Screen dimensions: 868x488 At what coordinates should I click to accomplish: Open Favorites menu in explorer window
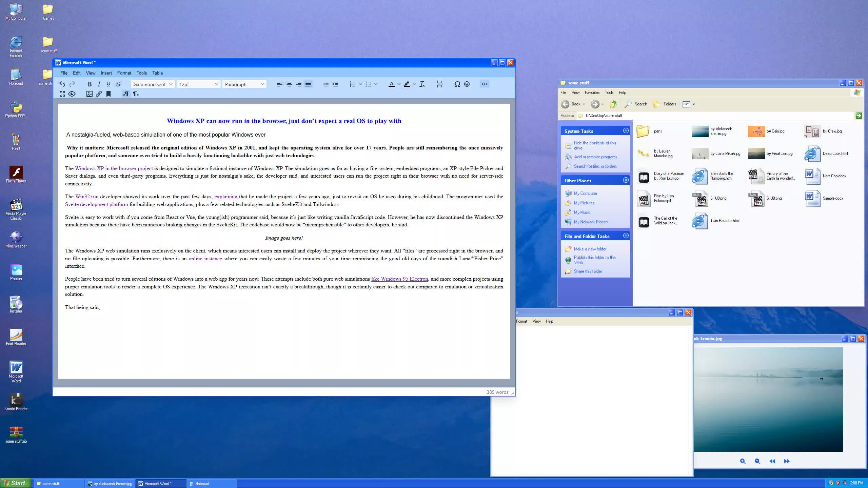pos(592,93)
